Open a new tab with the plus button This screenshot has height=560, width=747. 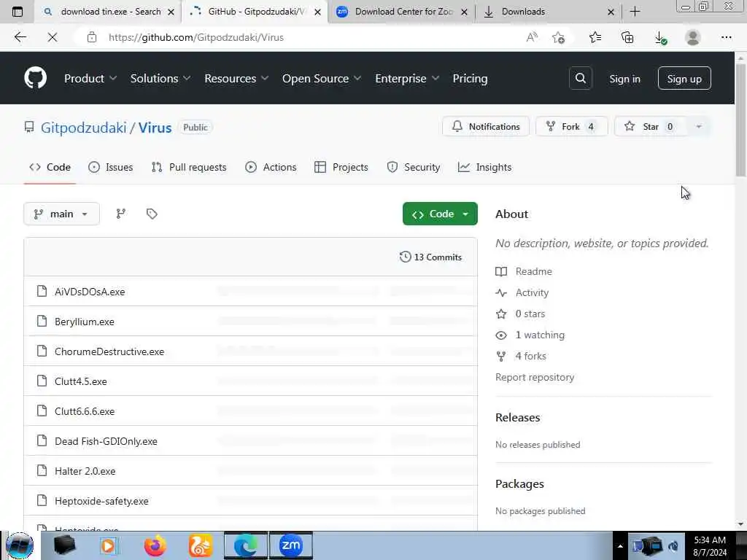click(635, 12)
